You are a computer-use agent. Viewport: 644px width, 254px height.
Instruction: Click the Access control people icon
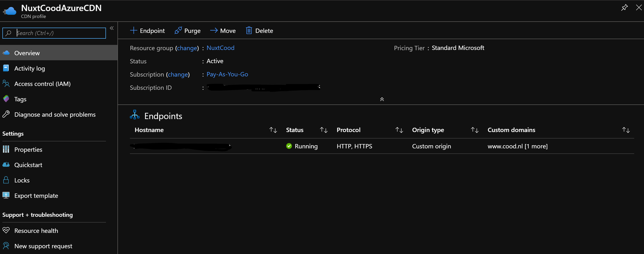[x=6, y=83]
